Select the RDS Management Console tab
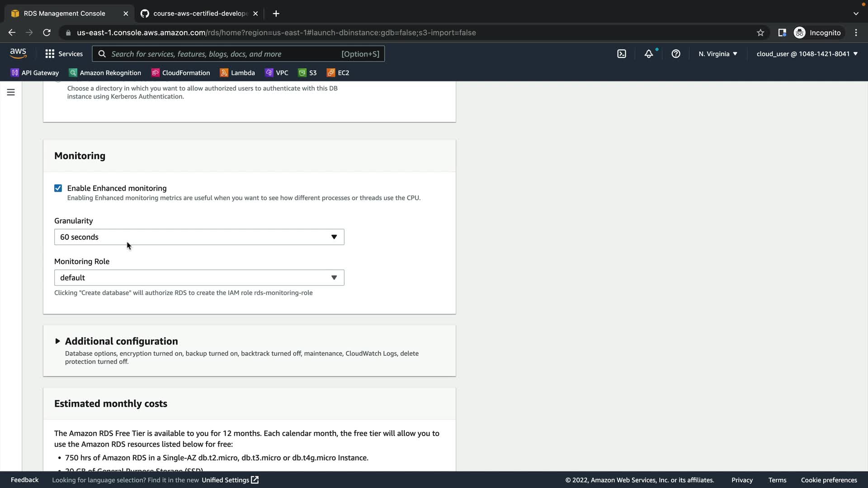This screenshot has height=488, width=868. [x=64, y=14]
